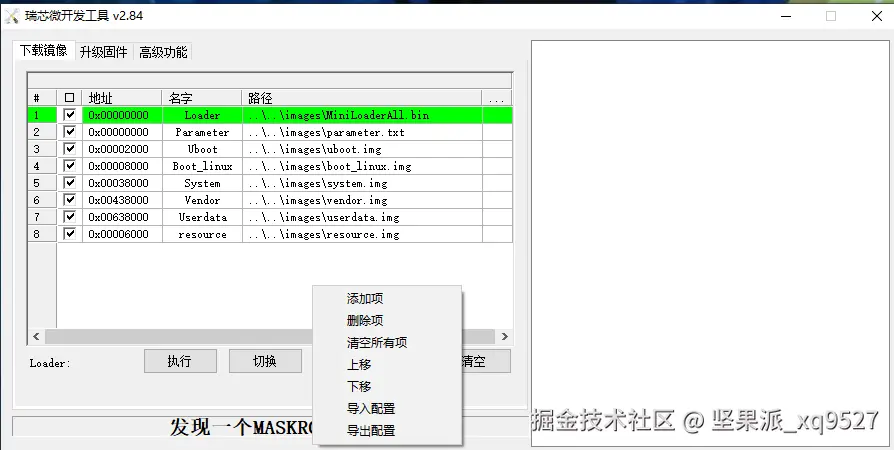Image resolution: width=894 pixels, height=450 pixels.
Task: Click the app icon in title bar
Action: click(x=12, y=16)
